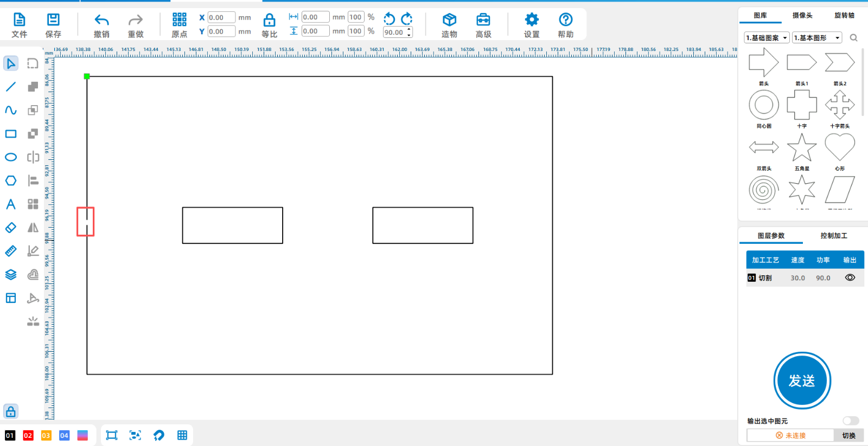
Task: Click rotation angle stepper arrows
Action: tap(409, 33)
